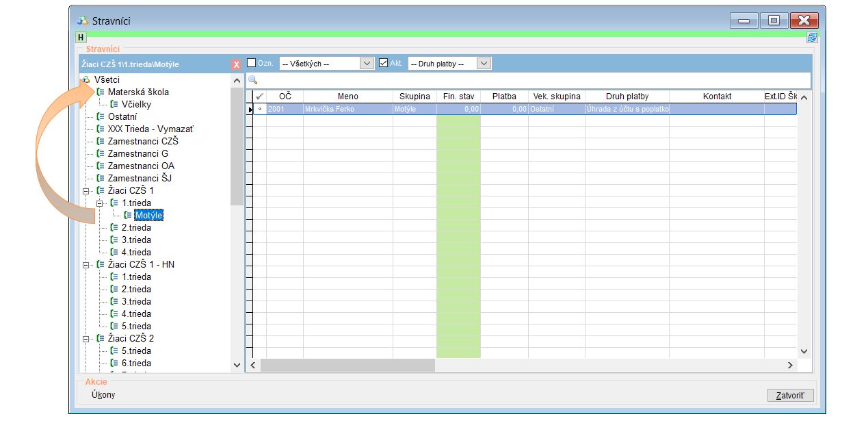Click the red X in tree header
The width and height of the screenshot is (868, 421).
click(236, 64)
